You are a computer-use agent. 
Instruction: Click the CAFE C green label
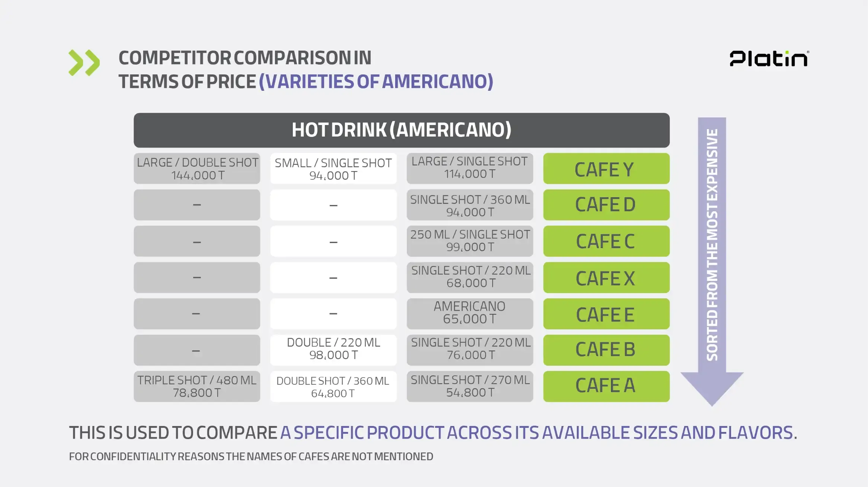pos(606,241)
